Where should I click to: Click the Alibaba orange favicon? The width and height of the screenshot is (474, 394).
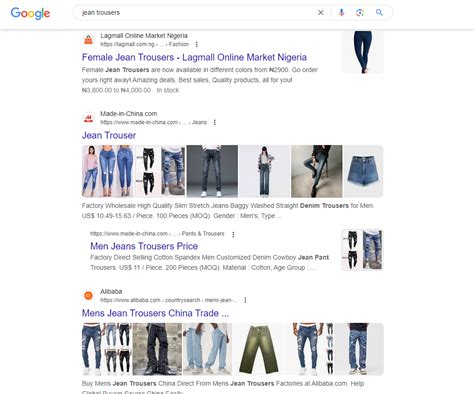tap(88, 296)
